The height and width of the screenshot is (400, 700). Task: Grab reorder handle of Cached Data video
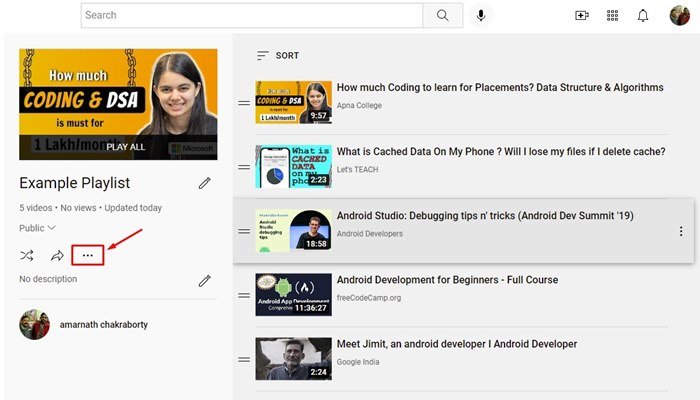click(x=244, y=167)
